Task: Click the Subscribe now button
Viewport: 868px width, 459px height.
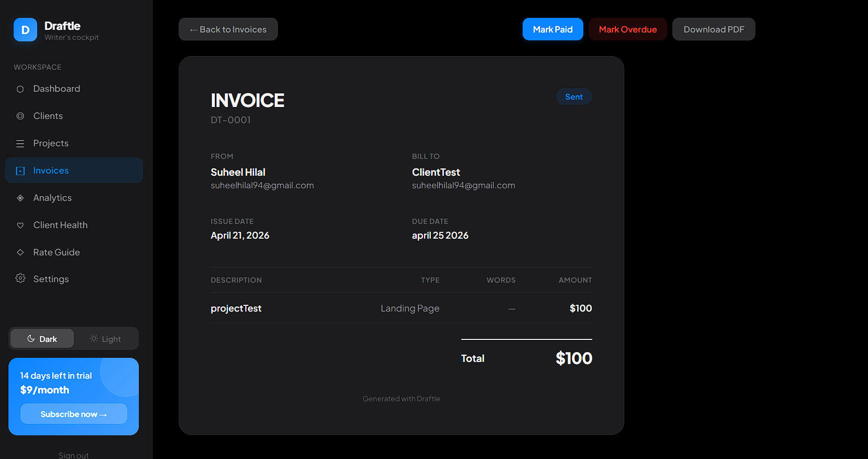Action: tap(73, 414)
